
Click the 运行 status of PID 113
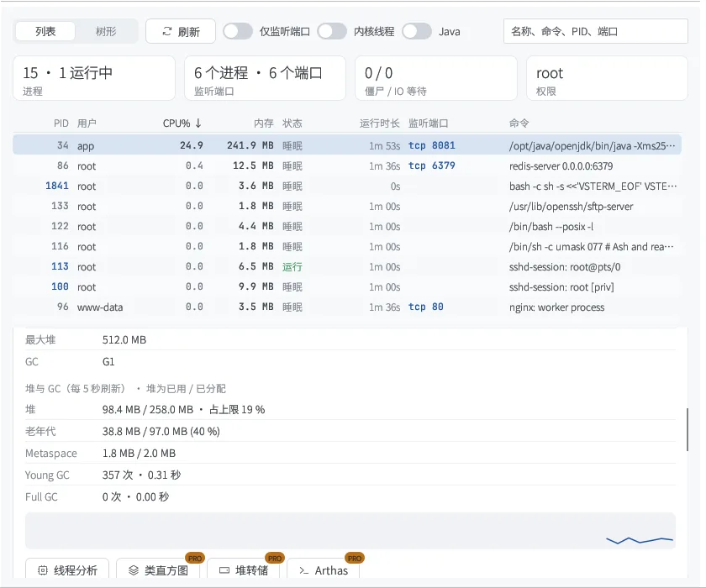click(x=292, y=267)
